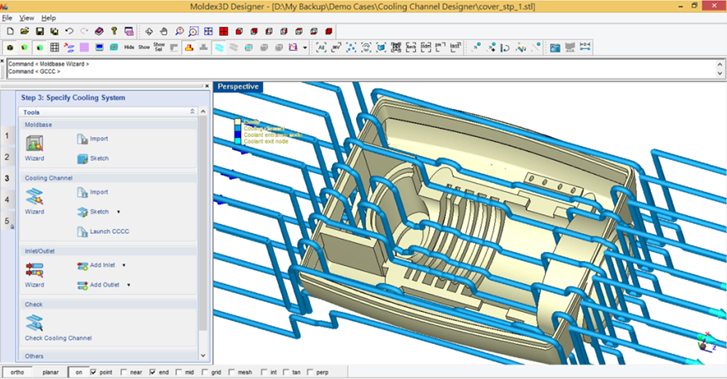Go to step 2 tab
727x379 pixels.
[7, 157]
